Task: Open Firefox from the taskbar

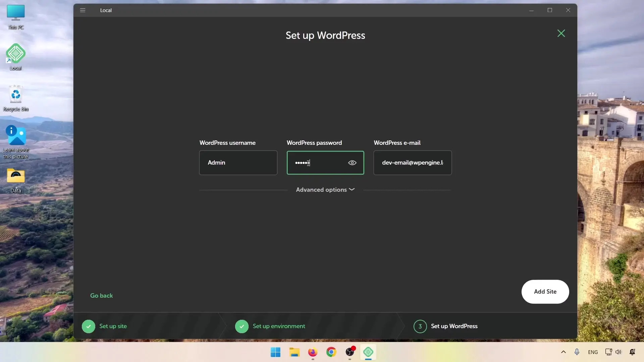Action: [x=313, y=352]
